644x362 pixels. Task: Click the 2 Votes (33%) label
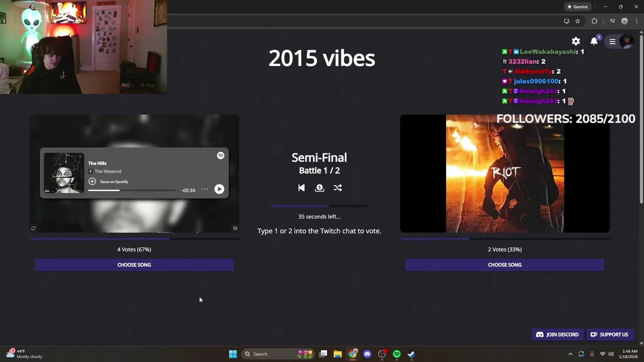[x=505, y=249]
